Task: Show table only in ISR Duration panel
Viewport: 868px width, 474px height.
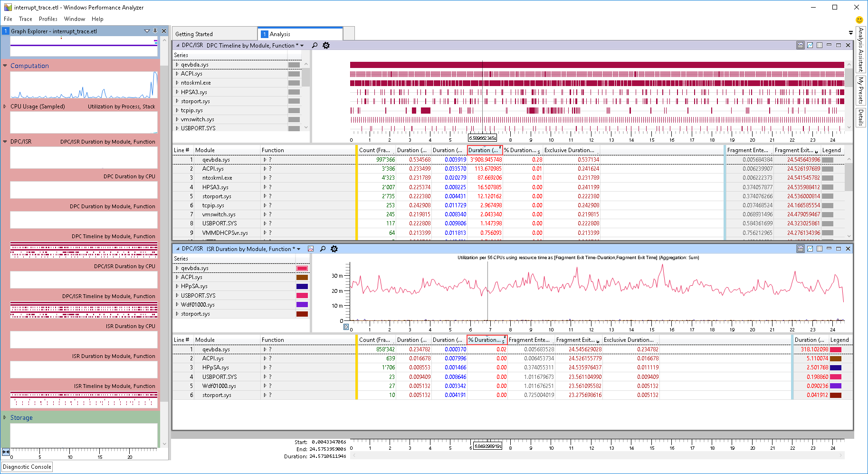Action: pos(820,249)
